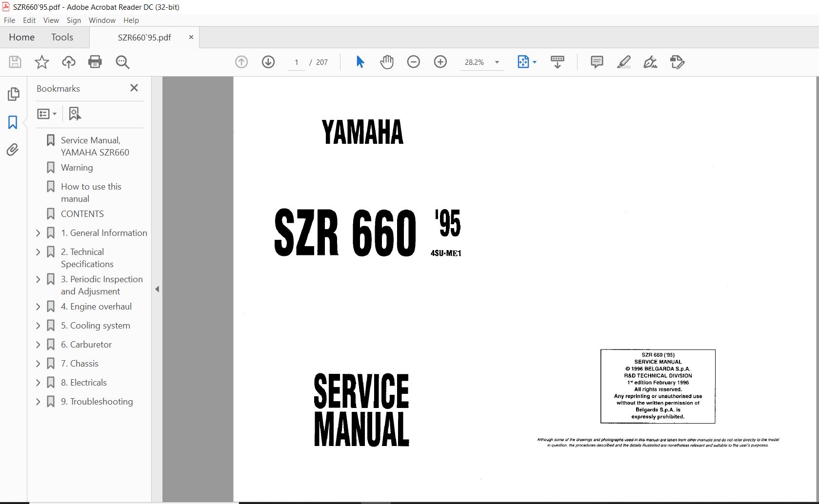Open the Window menu
Viewport: 819px width, 504px height.
pyautogui.click(x=102, y=20)
